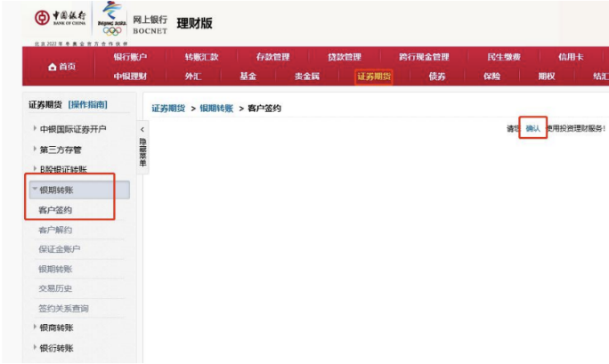Click the Beijing 2022 Olympic emblem
This screenshot has width=609, height=364.
(111, 20)
